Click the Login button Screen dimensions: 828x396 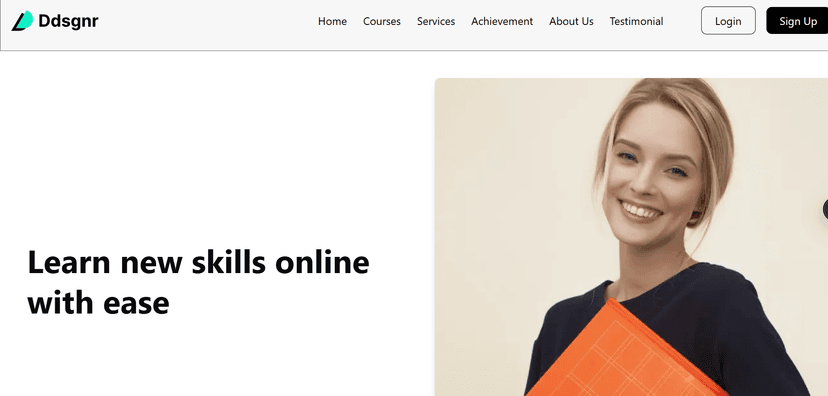[728, 21]
